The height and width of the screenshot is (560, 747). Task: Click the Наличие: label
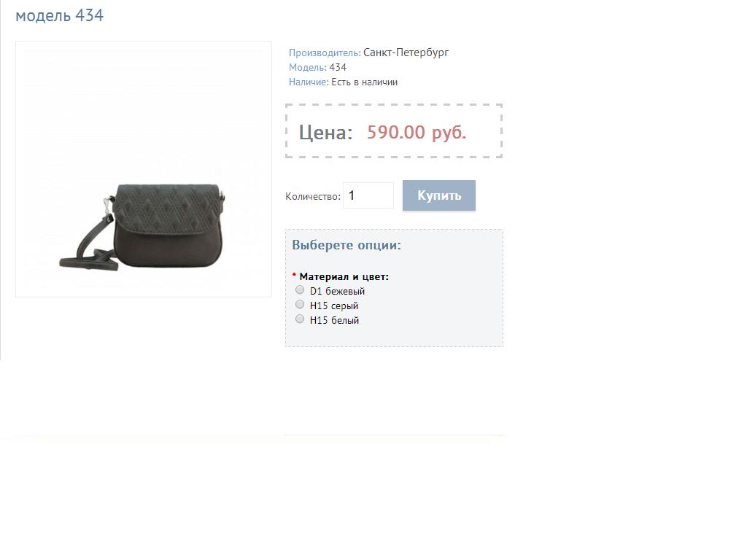pyautogui.click(x=309, y=82)
